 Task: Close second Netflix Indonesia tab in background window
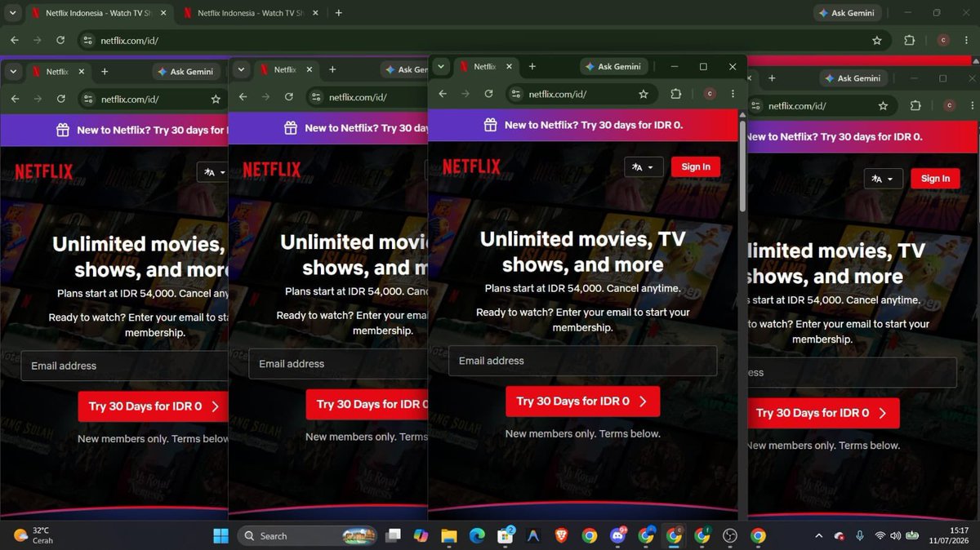(314, 13)
